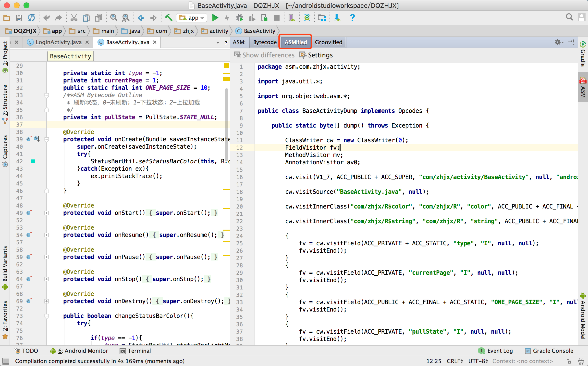Click the Undo arrow icon

coord(47,18)
